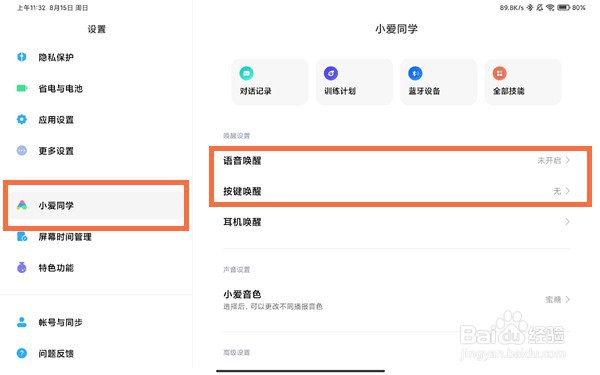
Task: Open the 语音唤醒 chevron showing 未开启
Action: tap(568, 160)
